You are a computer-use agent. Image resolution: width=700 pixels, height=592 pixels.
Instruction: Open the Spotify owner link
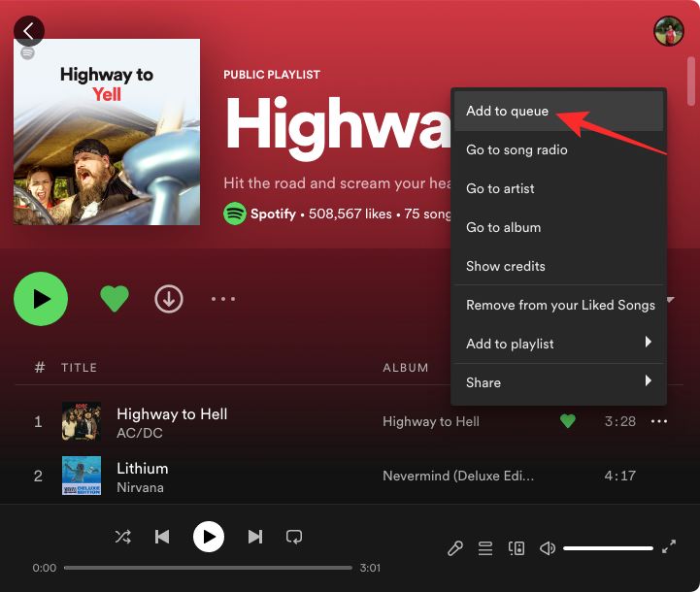pyautogui.click(x=273, y=214)
